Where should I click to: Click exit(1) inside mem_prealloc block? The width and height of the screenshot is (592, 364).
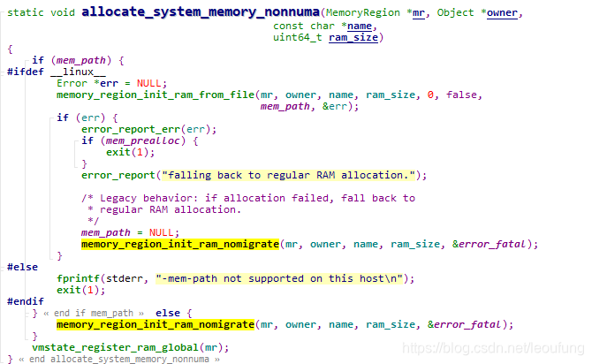130,152
